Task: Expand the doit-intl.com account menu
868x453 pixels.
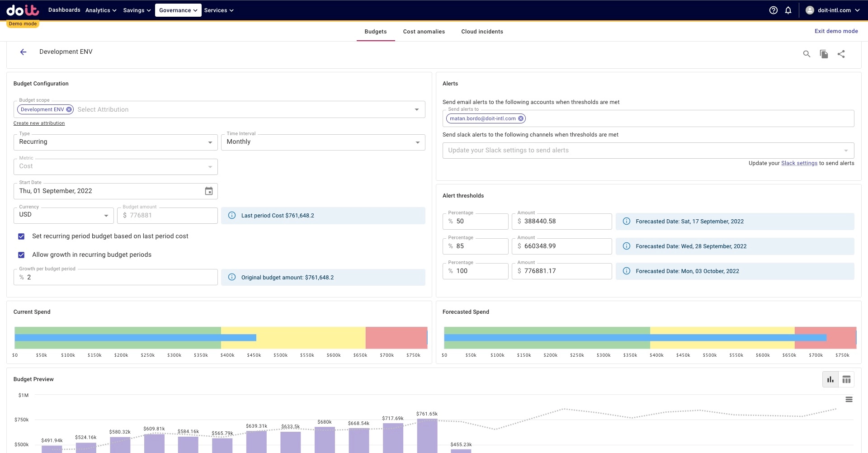Action: pyautogui.click(x=834, y=10)
